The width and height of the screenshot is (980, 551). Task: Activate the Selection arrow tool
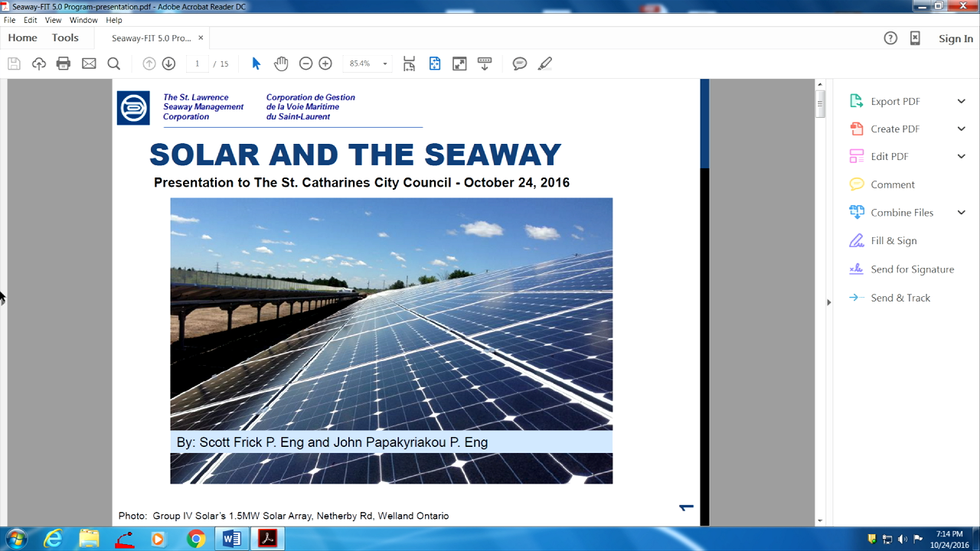click(x=256, y=64)
